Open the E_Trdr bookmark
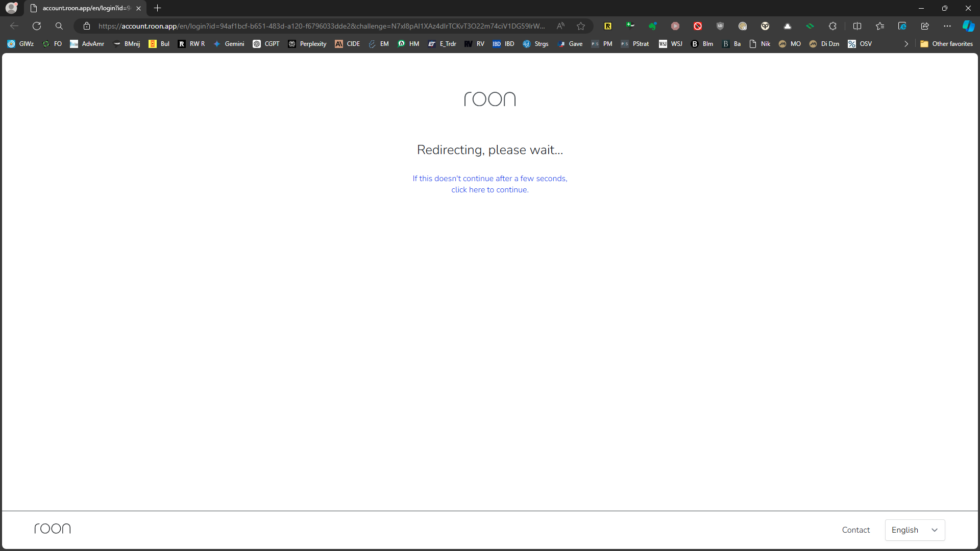The height and width of the screenshot is (551, 980). (443, 44)
